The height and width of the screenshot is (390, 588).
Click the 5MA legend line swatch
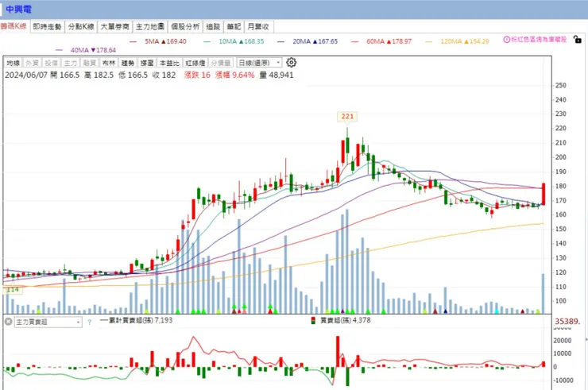point(133,41)
